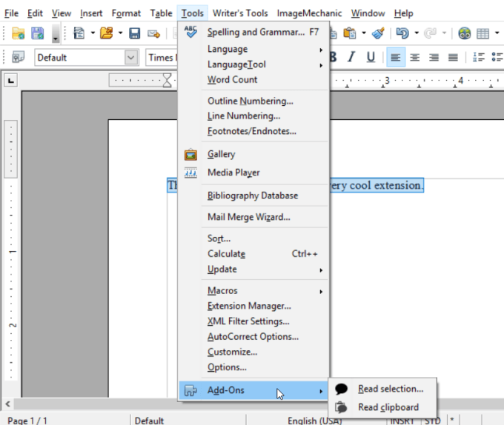Click the Media Player icon in menu
This screenshot has width=504, height=425.
[190, 173]
